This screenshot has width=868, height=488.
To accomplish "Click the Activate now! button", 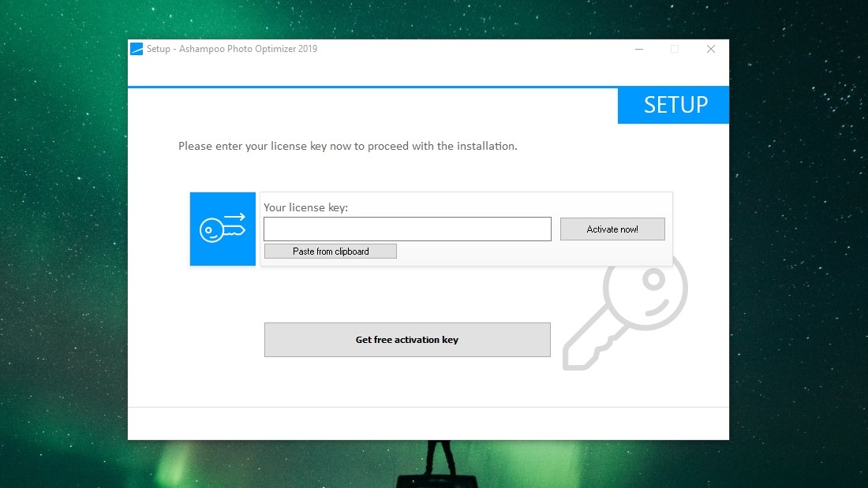I will (x=612, y=229).
